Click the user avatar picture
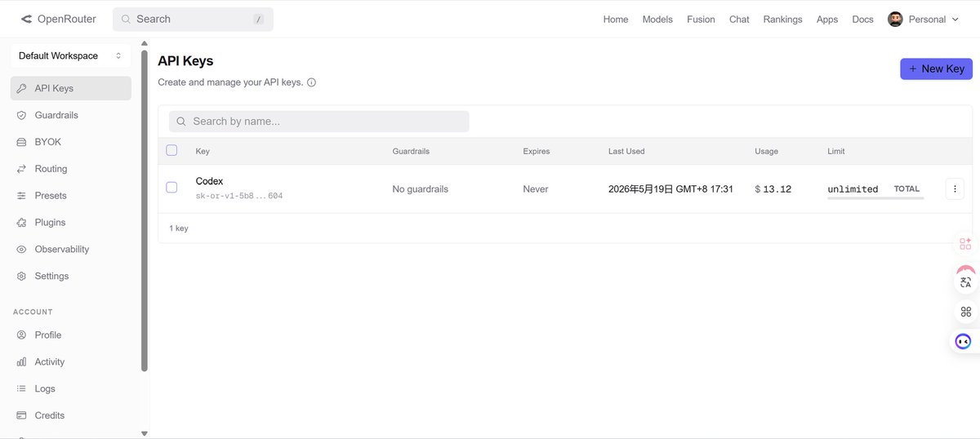 click(x=895, y=19)
